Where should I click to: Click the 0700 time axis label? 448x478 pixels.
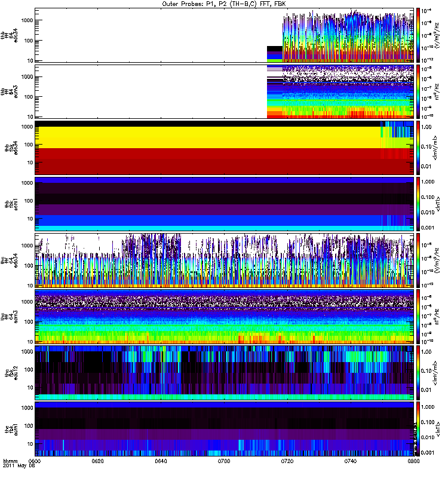point(224,462)
